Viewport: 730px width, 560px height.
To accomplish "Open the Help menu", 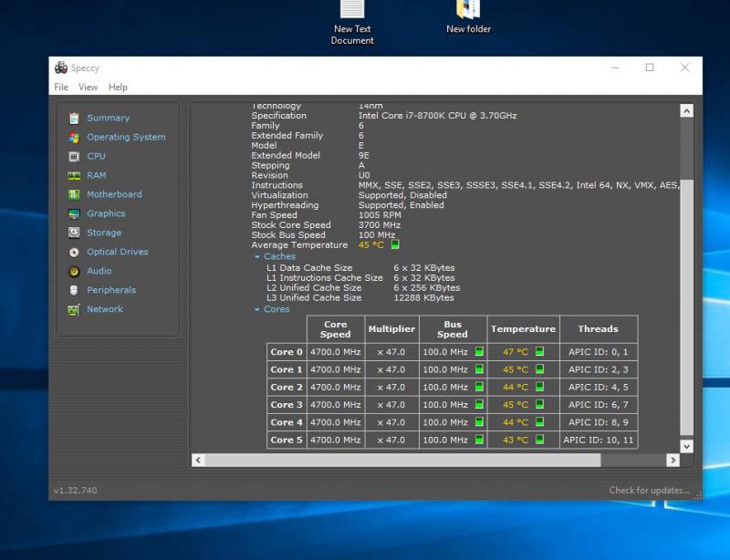I will coord(118,88).
